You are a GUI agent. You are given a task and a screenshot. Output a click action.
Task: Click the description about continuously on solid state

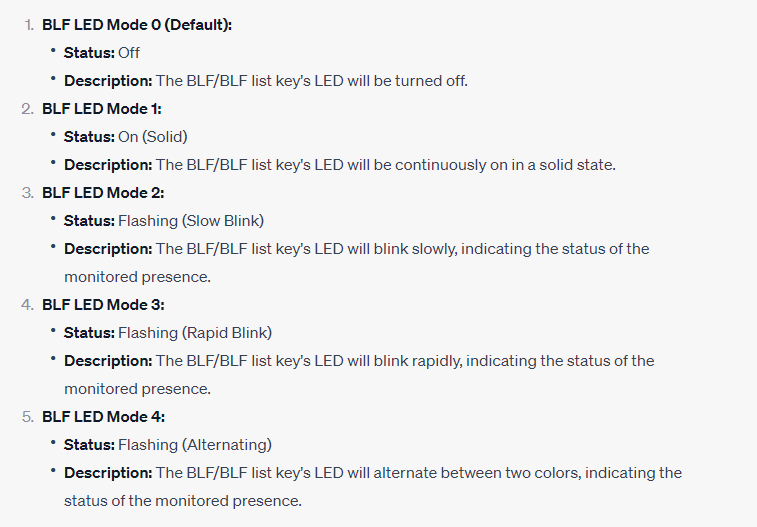tap(340, 165)
